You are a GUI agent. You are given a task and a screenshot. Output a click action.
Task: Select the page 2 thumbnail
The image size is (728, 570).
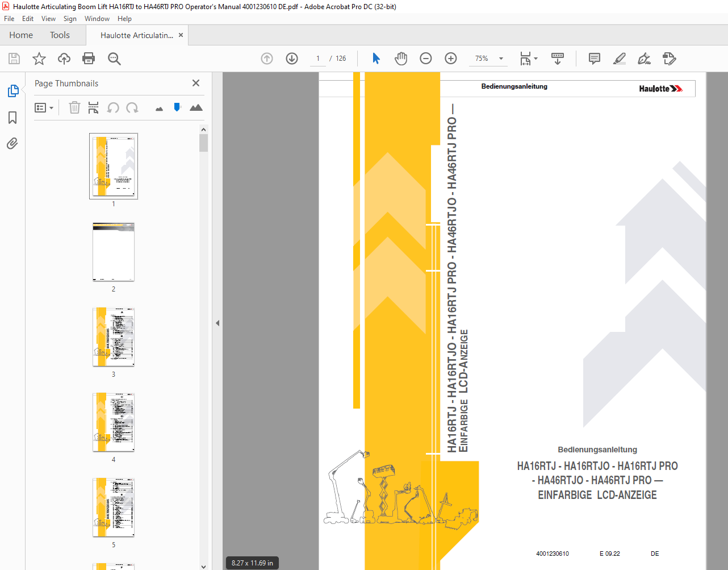click(114, 252)
